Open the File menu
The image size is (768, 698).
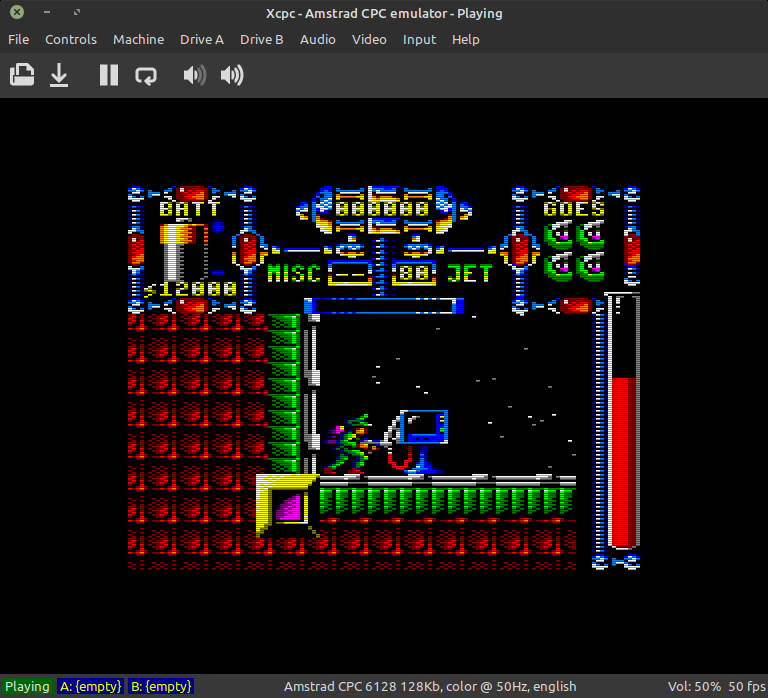pos(19,40)
